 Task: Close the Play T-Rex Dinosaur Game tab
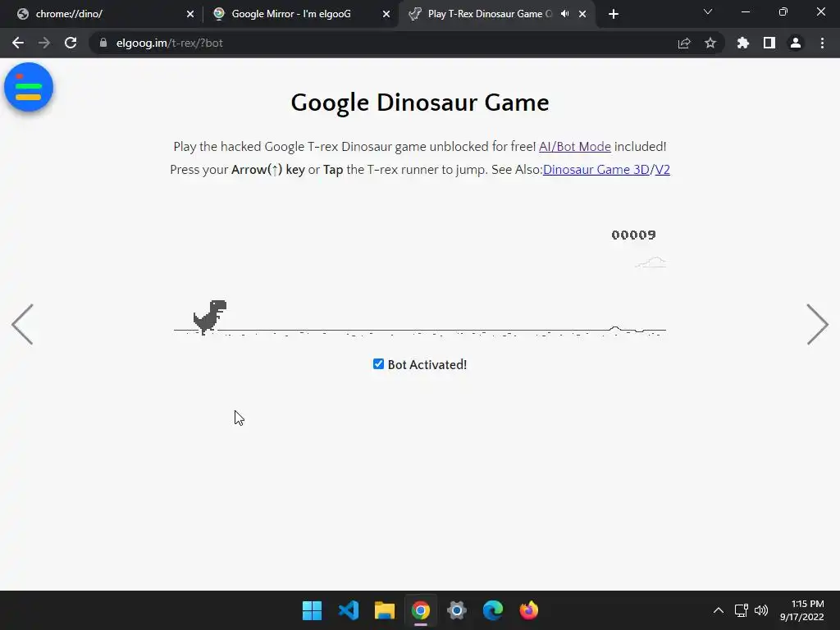click(x=582, y=14)
